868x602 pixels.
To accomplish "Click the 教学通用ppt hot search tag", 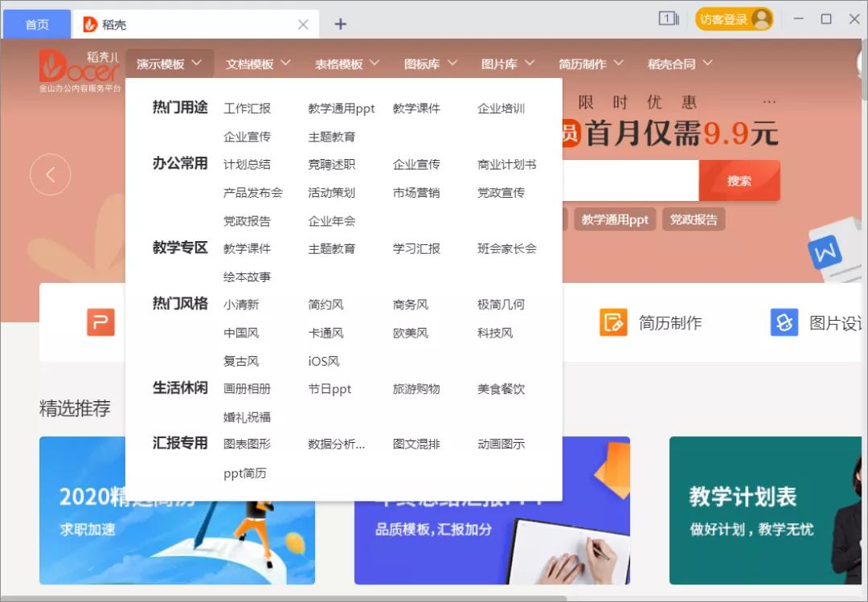I will [x=614, y=219].
